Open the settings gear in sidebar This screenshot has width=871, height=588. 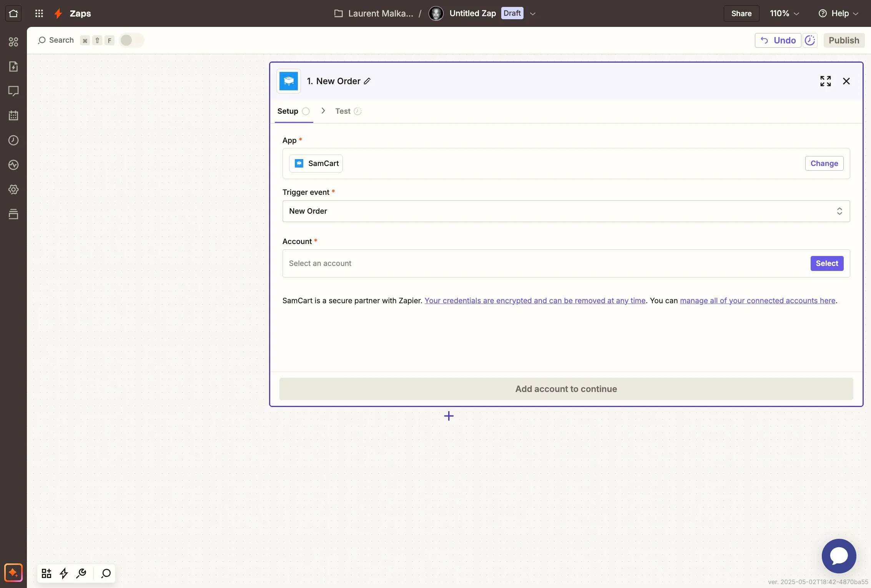click(x=13, y=189)
